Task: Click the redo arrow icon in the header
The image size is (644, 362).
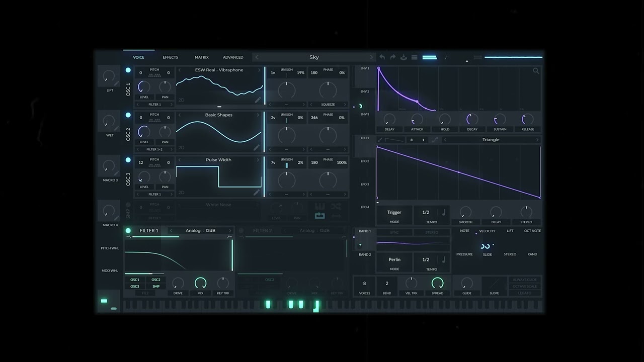Action: pos(393,57)
